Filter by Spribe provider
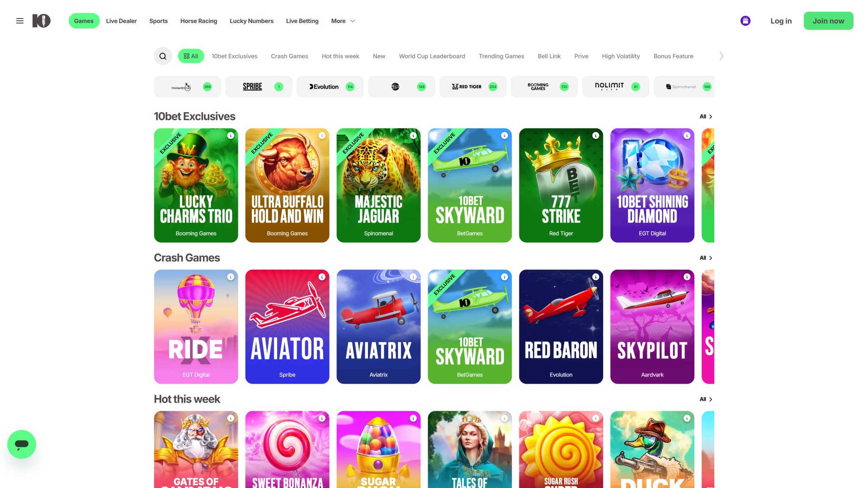868x488 pixels. click(259, 87)
